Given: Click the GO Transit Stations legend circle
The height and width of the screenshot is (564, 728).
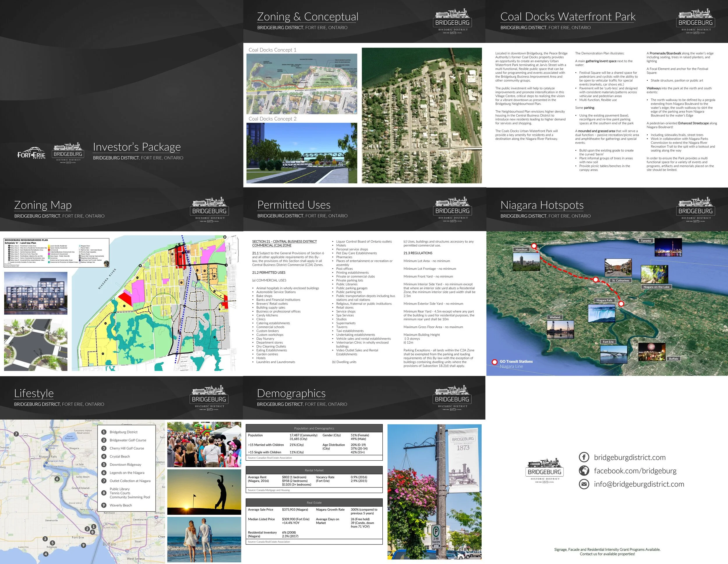Looking at the screenshot, I should 495,362.
